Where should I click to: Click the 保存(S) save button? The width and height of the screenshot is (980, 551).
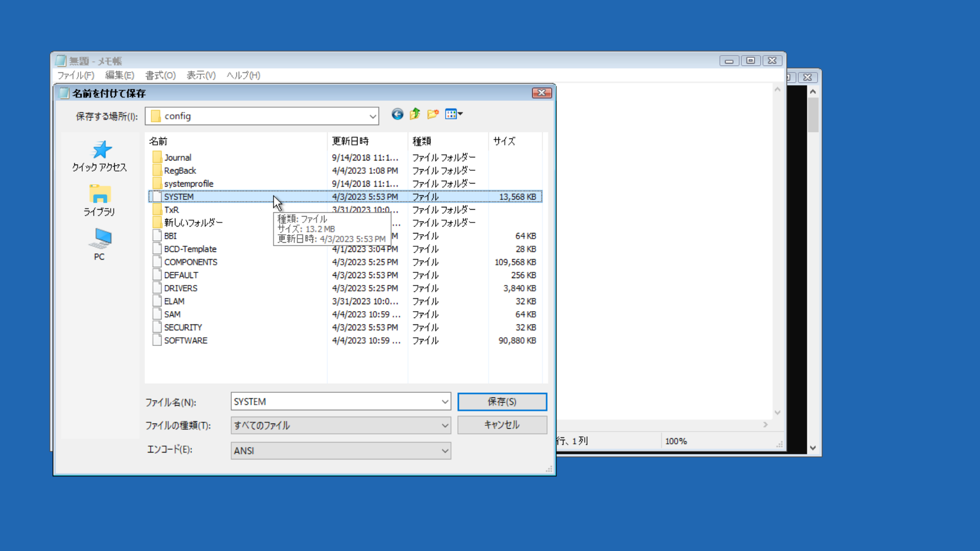click(502, 402)
